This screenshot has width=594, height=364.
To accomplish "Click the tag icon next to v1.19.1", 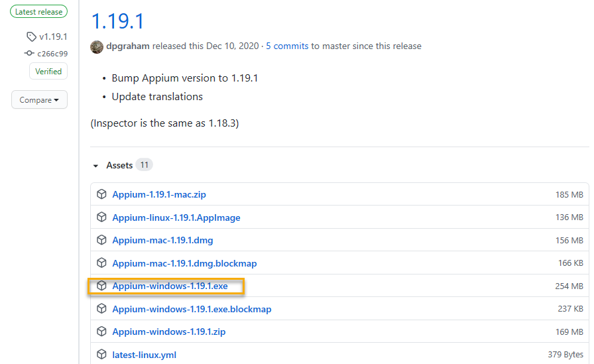I will coord(31,36).
